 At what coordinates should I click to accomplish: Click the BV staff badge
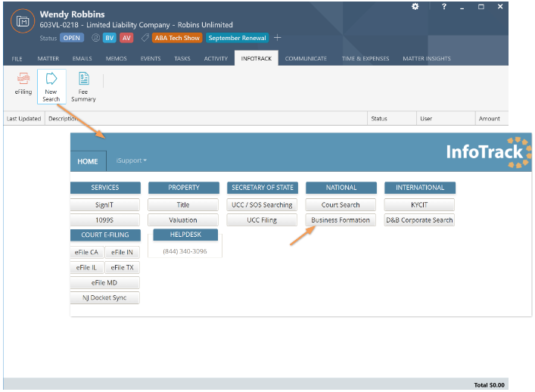110,38
